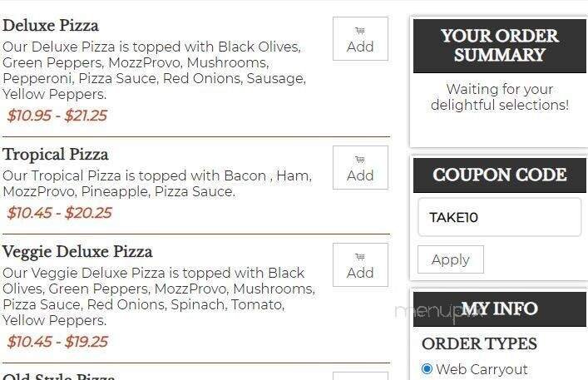
Task: Click the cart icon for Deluxe Pizza
Action: tap(360, 31)
